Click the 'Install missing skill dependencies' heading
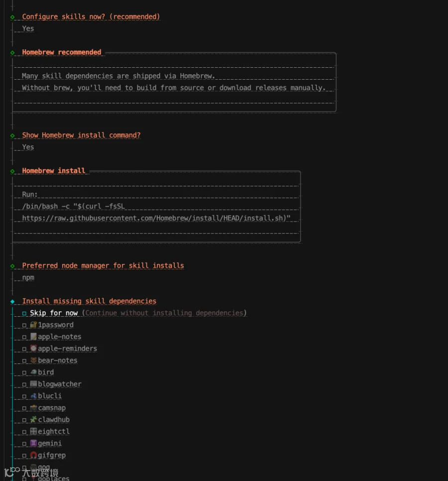 (x=89, y=301)
